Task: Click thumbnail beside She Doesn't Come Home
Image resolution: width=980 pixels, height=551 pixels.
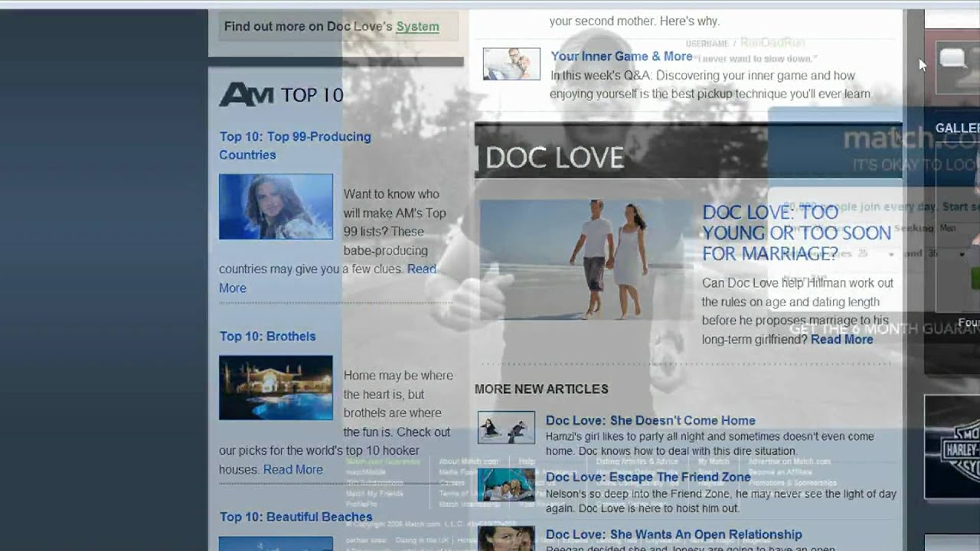Action: pos(506,428)
